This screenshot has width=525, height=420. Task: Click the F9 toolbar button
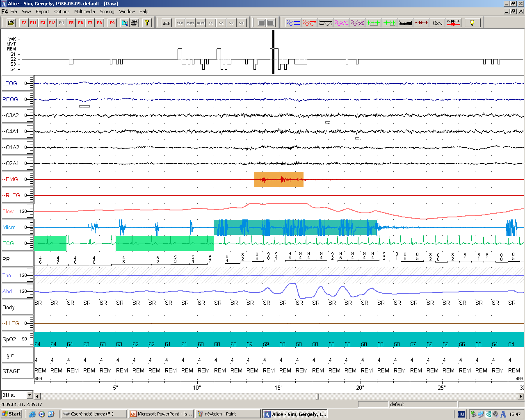pyautogui.click(x=112, y=23)
